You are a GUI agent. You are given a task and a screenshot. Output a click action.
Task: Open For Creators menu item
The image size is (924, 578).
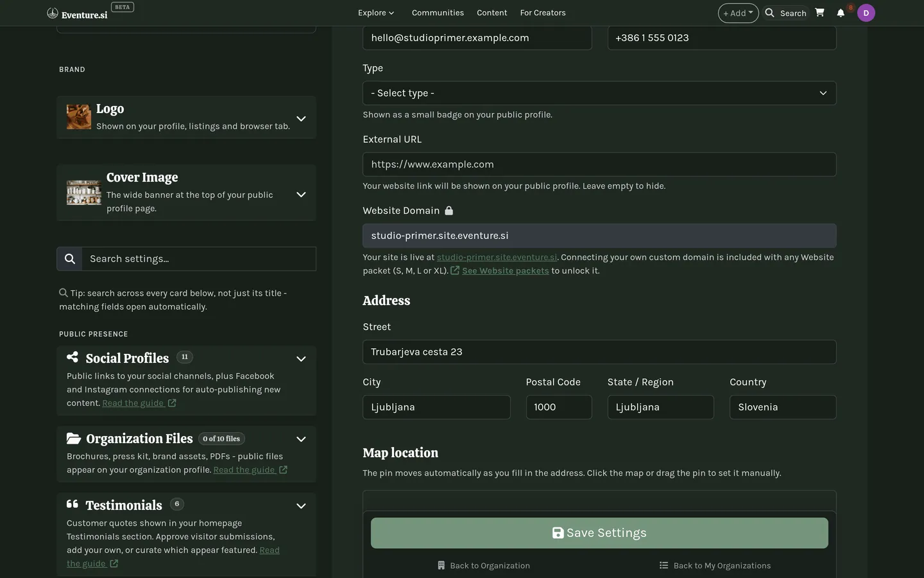[x=543, y=13]
